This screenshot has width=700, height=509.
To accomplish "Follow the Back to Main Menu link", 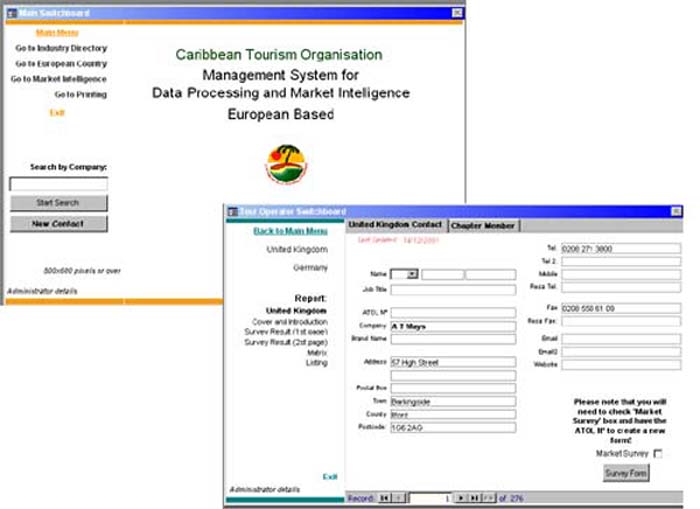I will point(290,231).
